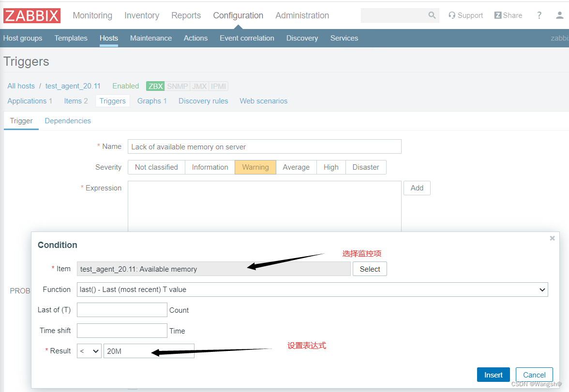569x392 pixels.
Task: Open the Monitoring menu
Action: (x=92, y=15)
